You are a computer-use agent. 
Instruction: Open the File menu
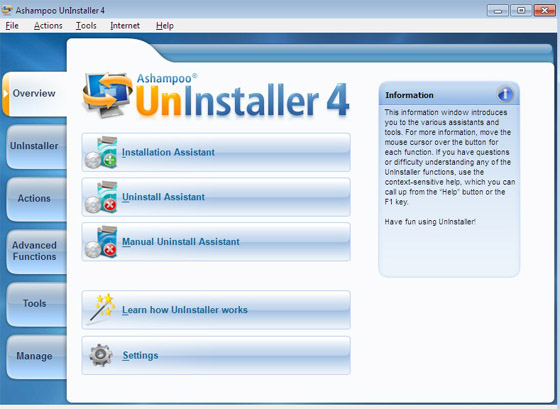12,26
